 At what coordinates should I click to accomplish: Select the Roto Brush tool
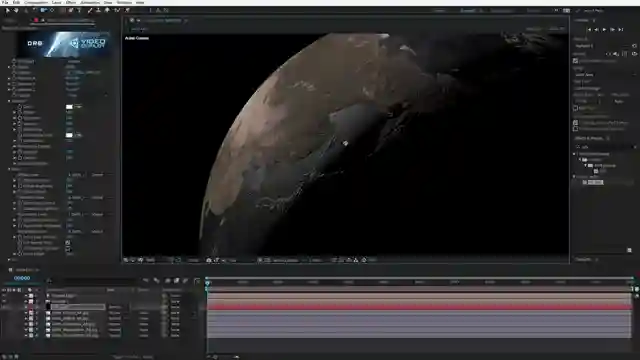(117, 10)
